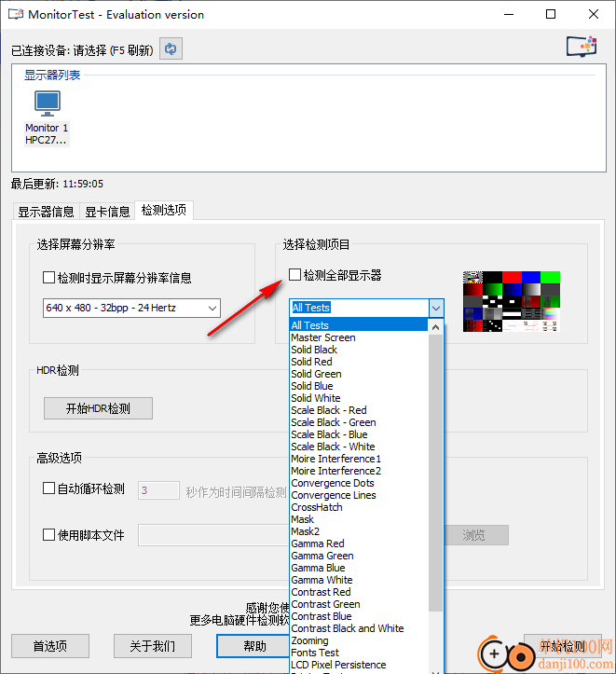Select Solid Blue test option
This screenshot has height=674, width=616.
pos(359,386)
